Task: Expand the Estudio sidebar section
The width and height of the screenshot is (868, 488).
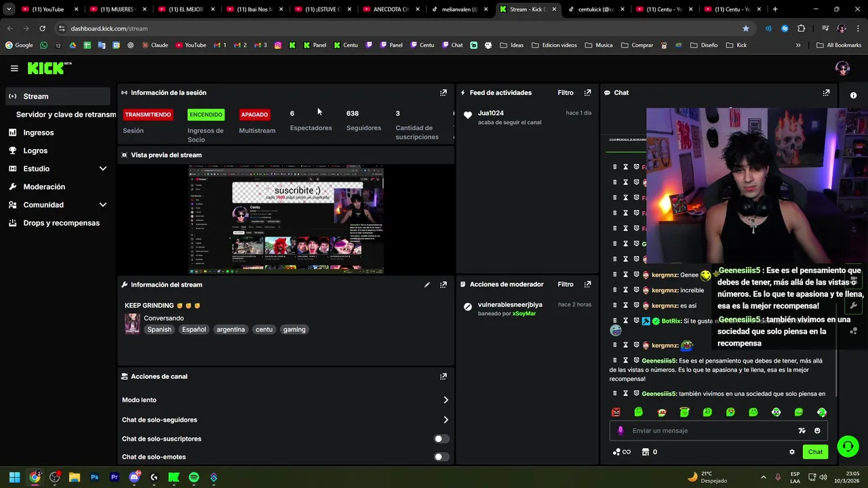Action: [103, 169]
